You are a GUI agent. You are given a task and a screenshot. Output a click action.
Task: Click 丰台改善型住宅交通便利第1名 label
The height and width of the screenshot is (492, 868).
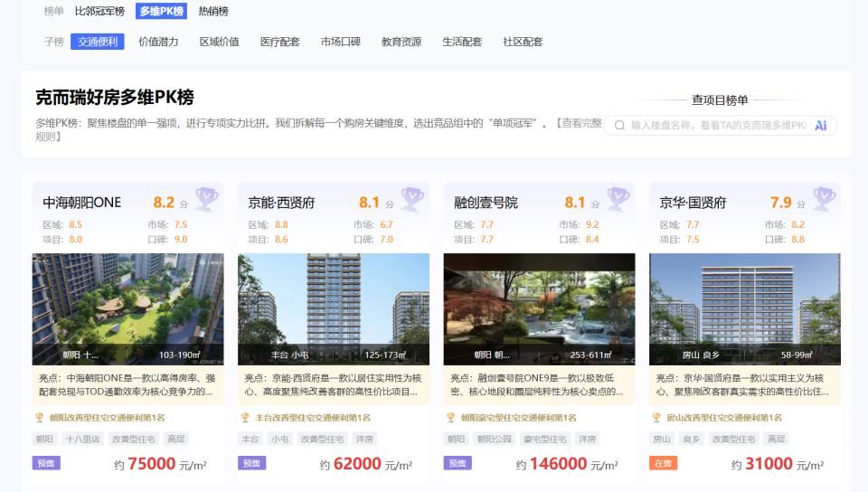point(313,418)
